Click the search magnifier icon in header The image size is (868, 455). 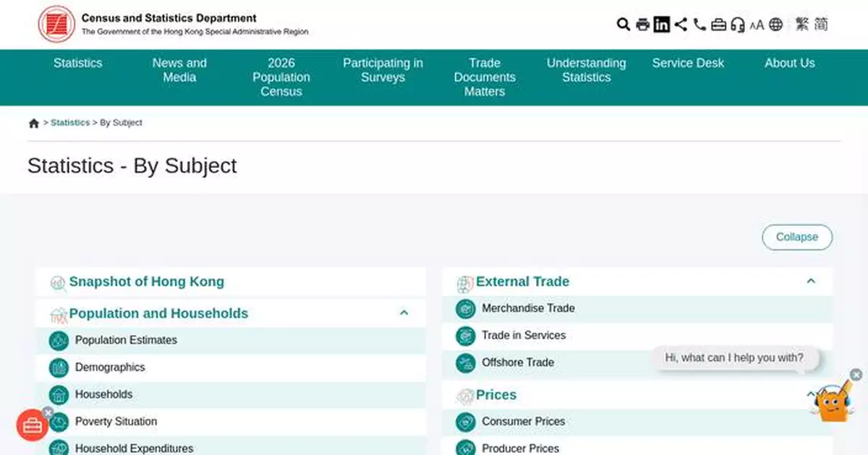(x=623, y=25)
